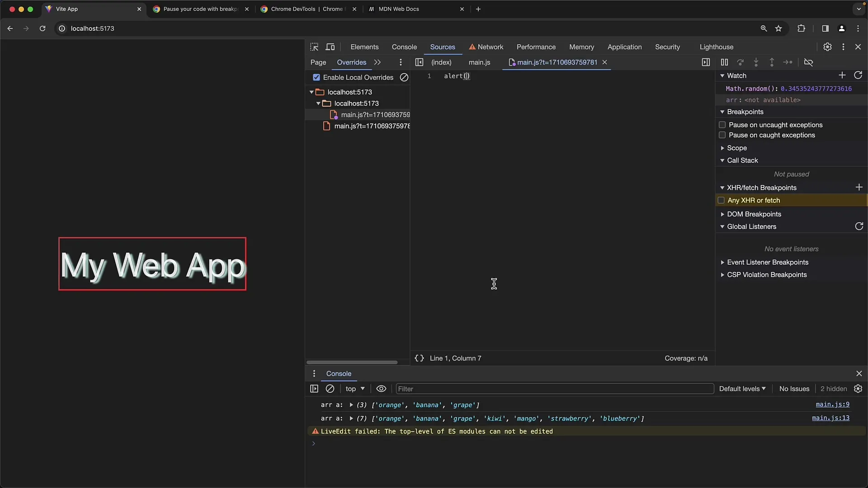Step into next function call

(756, 62)
